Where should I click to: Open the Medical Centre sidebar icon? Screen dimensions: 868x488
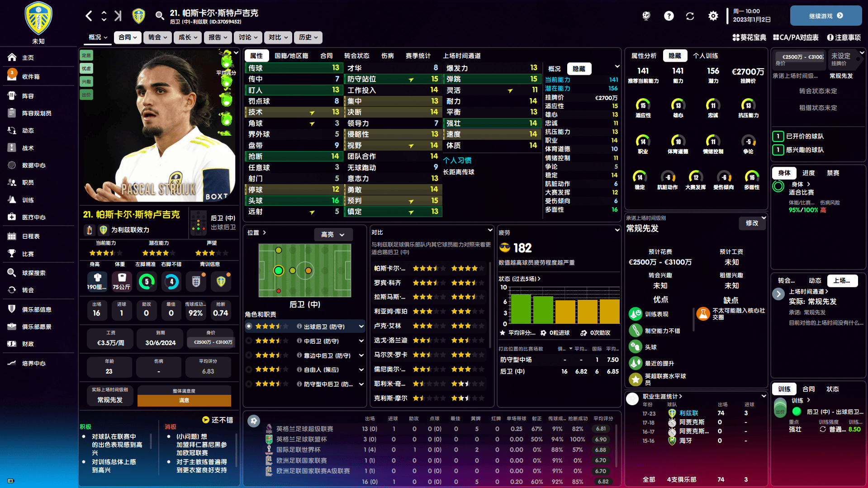[x=12, y=217]
